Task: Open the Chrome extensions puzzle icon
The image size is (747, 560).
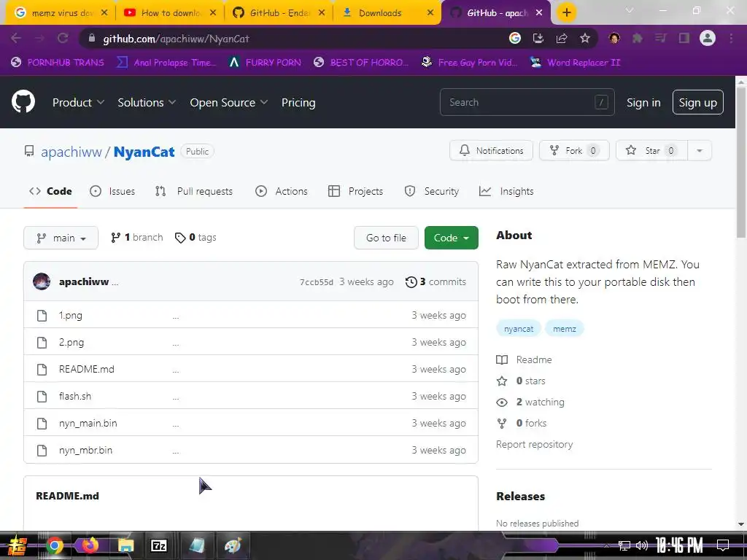Action: 638,39
